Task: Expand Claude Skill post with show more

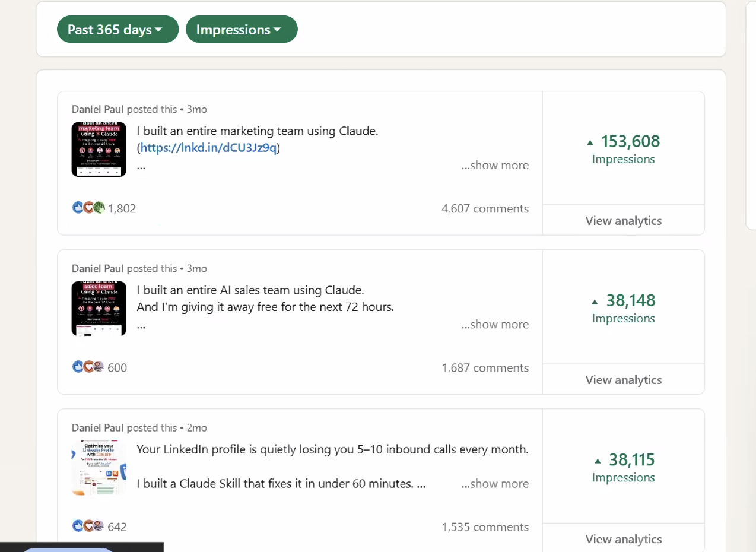Action: click(x=495, y=483)
